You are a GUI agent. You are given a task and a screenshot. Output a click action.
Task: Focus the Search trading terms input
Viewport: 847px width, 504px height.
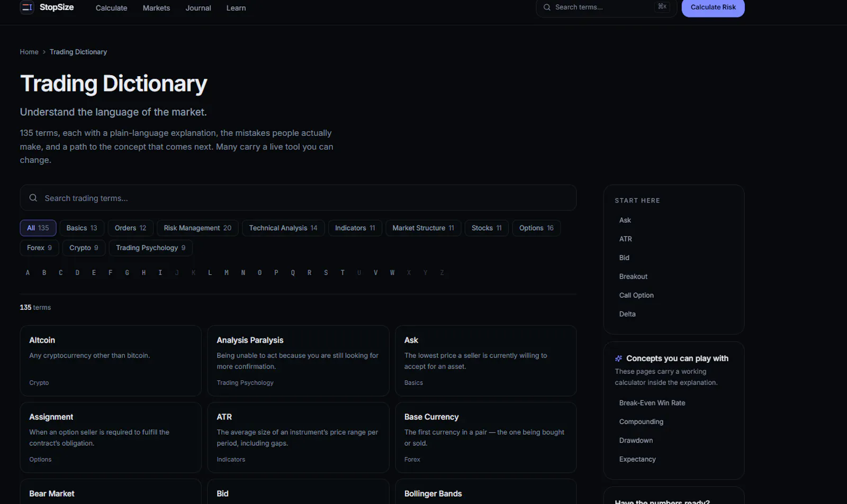pos(298,198)
